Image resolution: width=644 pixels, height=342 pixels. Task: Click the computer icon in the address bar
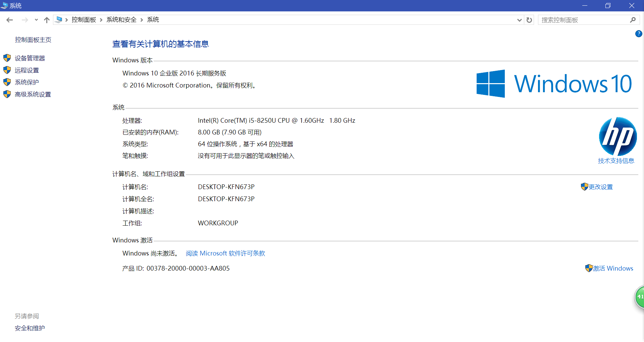coord(59,19)
